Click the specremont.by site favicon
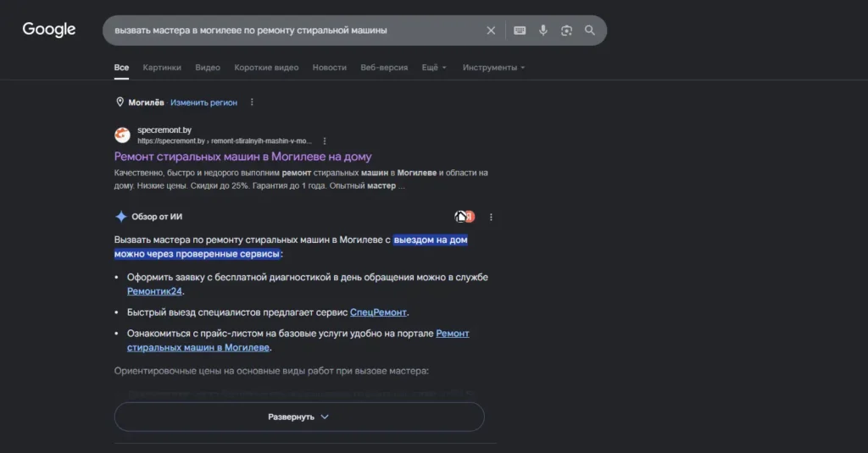The width and height of the screenshot is (868, 453). 122,135
